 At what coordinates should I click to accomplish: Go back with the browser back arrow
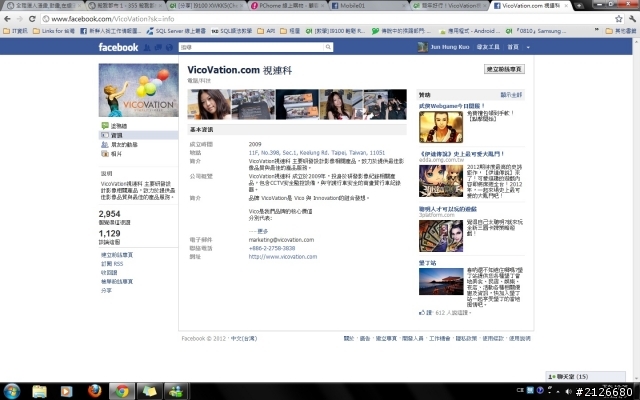click(x=7, y=19)
